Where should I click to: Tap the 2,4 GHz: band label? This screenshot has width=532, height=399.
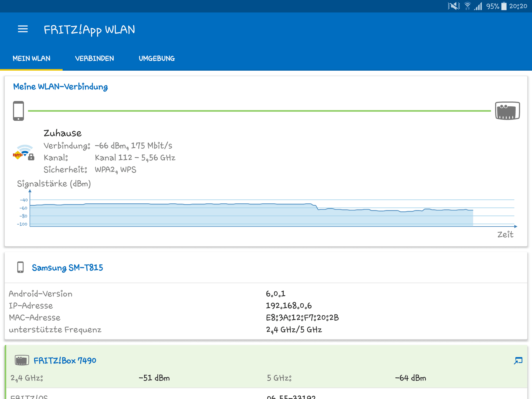[27, 378]
